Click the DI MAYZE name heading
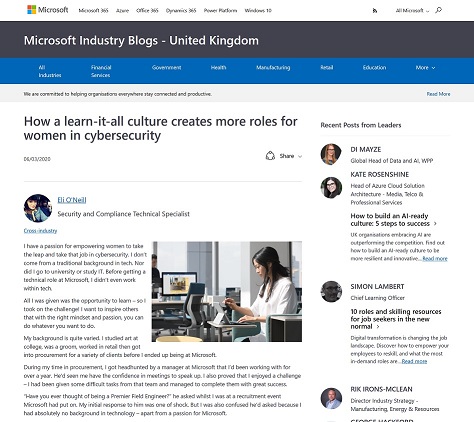Viewport: 474px width, 422px height. (366, 150)
